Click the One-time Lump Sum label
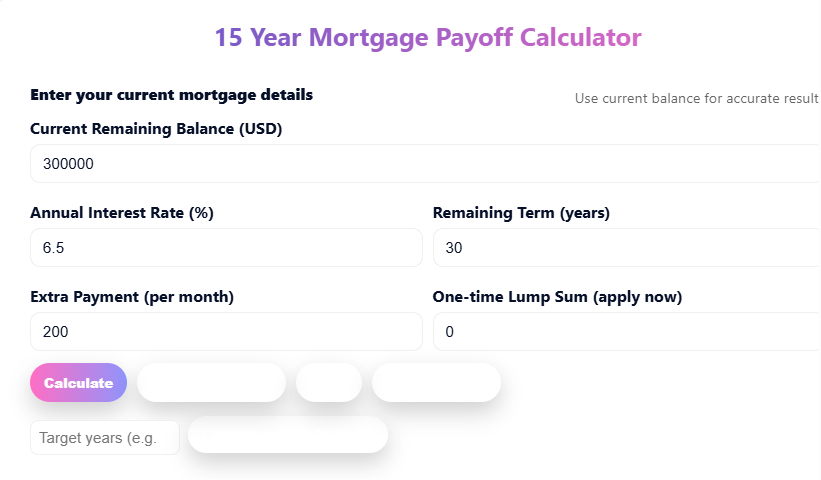 coord(557,297)
